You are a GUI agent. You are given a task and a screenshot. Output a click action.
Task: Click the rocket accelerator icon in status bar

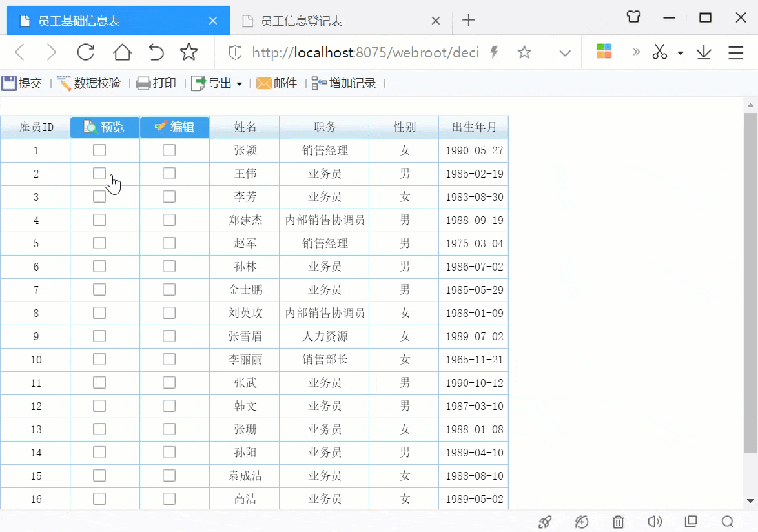(546, 522)
